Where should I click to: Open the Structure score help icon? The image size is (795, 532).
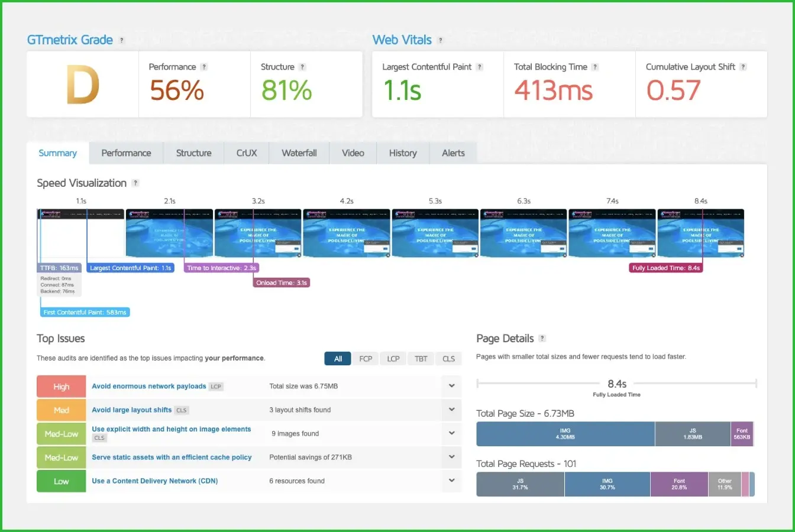click(x=303, y=67)
